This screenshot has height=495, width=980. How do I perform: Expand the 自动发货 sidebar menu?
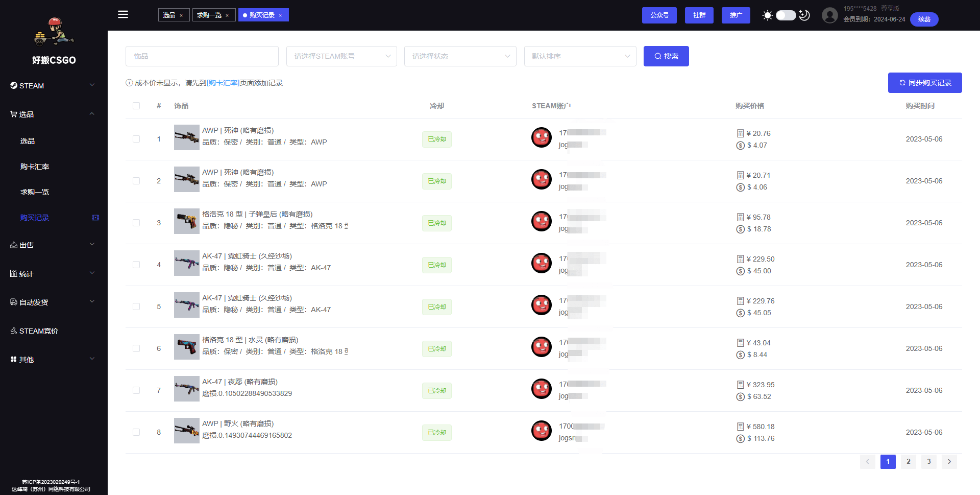[54, 302]
